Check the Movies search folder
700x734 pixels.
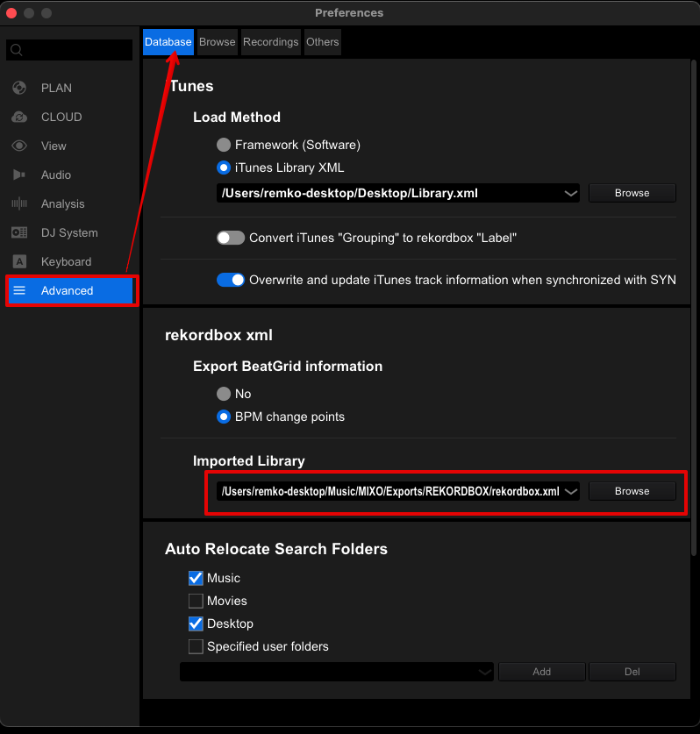click(x=196, y=601)
